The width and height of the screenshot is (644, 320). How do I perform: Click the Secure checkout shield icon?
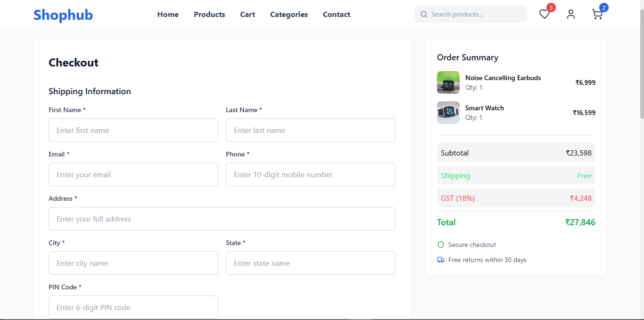(441, 245)
